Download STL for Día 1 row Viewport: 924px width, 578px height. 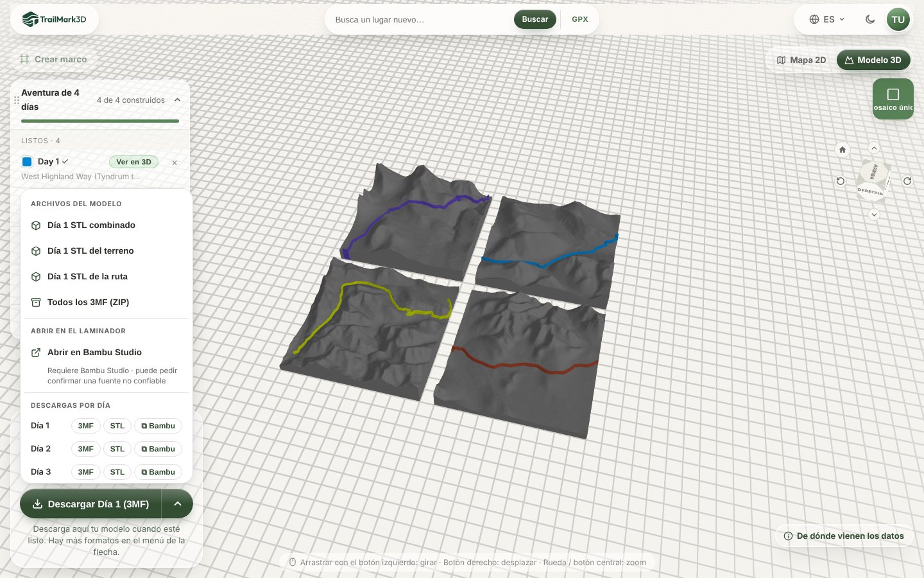click(117, 426)
